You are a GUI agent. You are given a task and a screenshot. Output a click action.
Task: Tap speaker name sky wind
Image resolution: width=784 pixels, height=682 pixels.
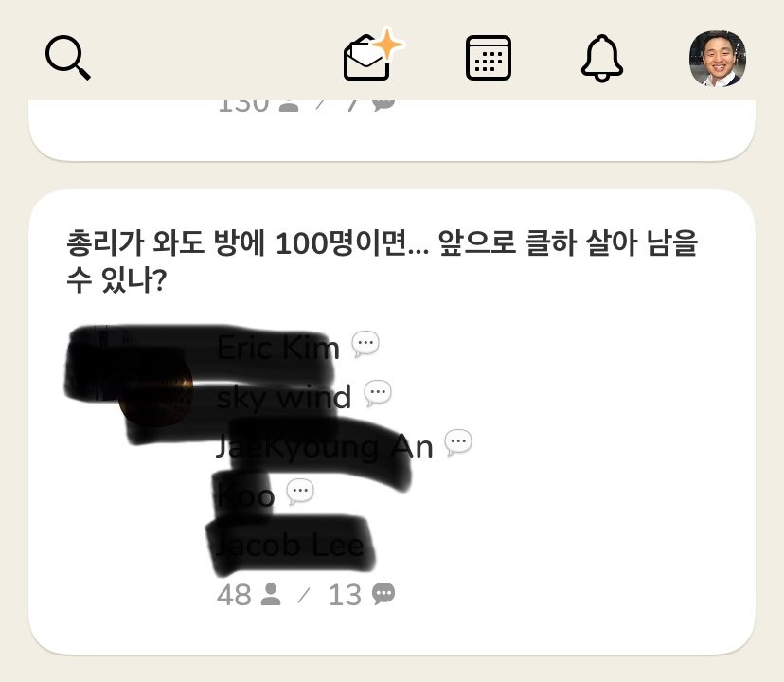[x=283, y=397]
